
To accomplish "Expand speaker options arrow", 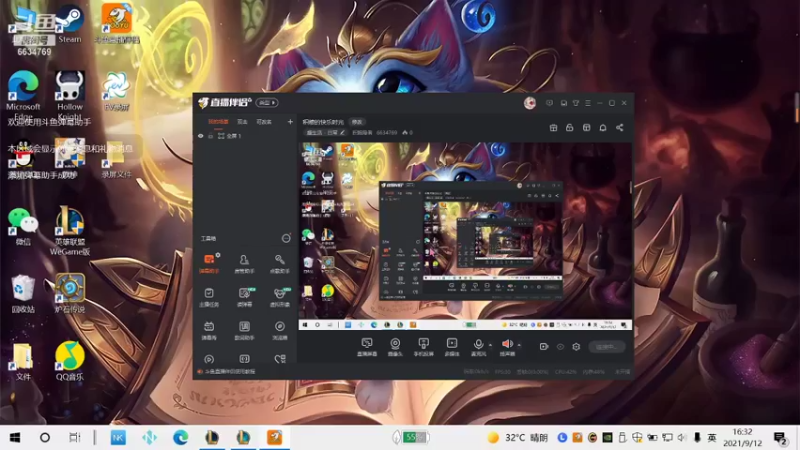I will pyautogui.click(x=519, y=345).
